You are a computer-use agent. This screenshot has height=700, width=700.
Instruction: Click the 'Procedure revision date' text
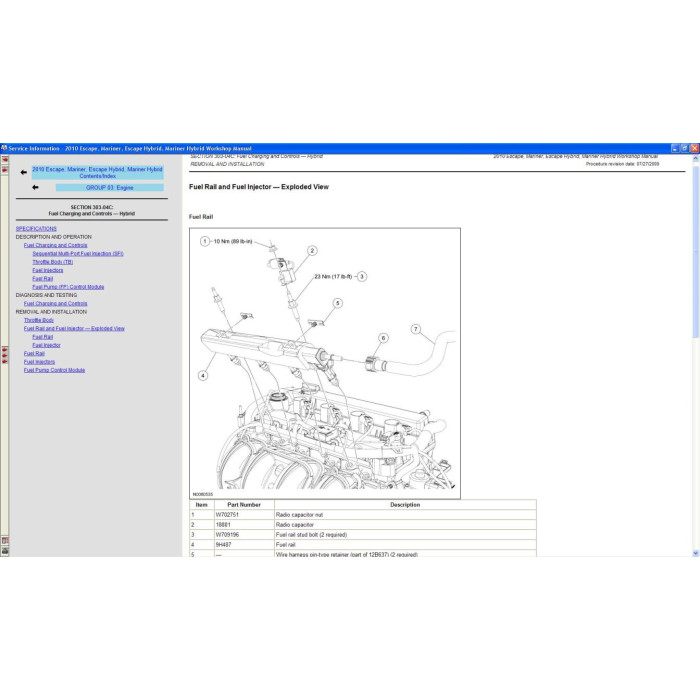[622, 164]
